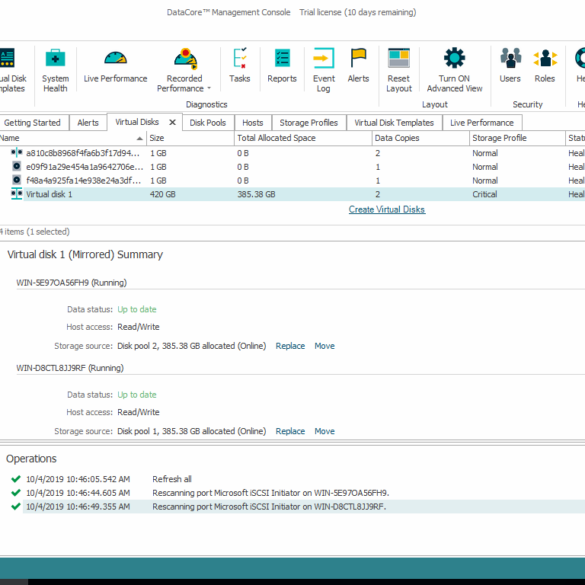Click check icon for WIN-D8CTL8JJ9RF rescan
Screen dimensions: 585x585
(x=16, y=506)
